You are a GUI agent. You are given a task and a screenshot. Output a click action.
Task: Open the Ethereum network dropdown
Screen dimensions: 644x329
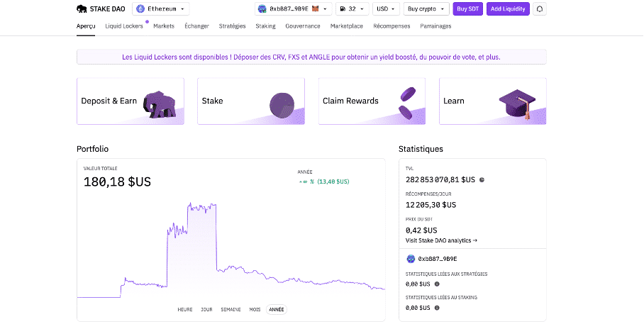click(x=160, y=9)
